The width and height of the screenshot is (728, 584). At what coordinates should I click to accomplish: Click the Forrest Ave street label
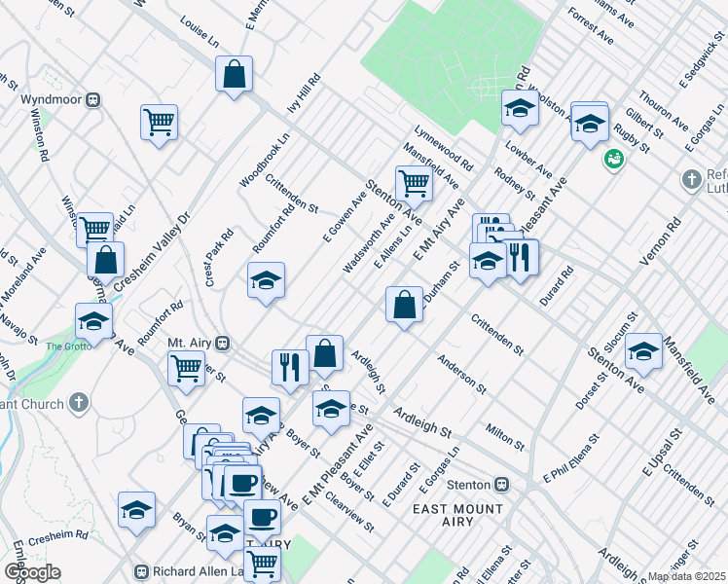coord(591,26)
